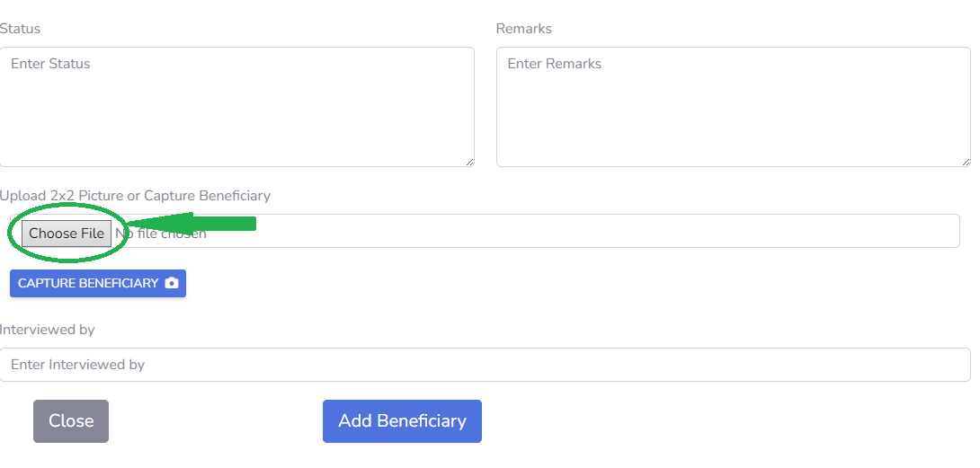This screenshot has height=468, width=980.
Task: Click the Status field label
Action: (x=20, y=29)
